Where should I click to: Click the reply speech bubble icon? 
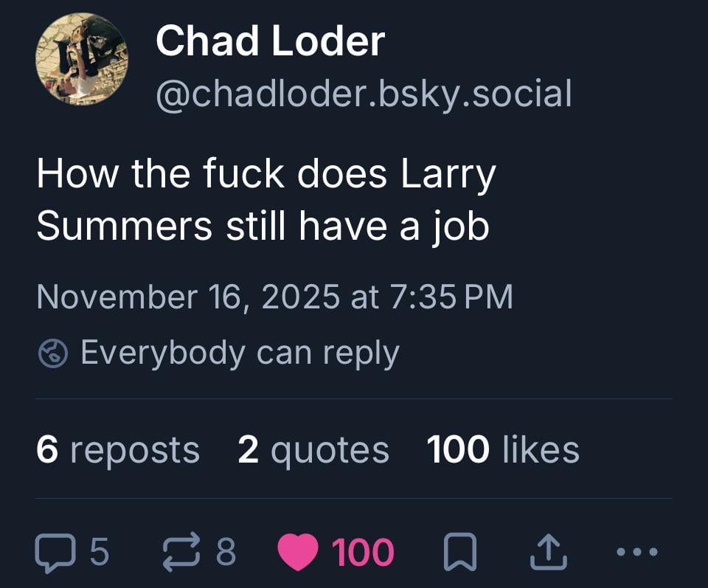pos(55,553)
